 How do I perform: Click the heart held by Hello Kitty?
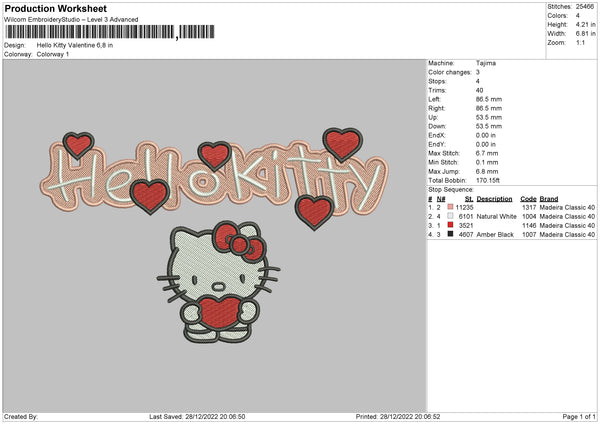218,312
